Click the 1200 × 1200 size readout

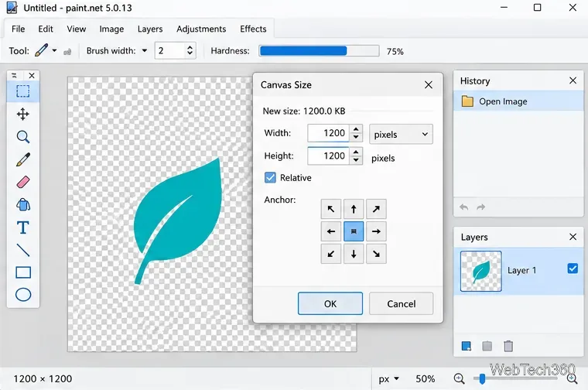coord(43,378)
